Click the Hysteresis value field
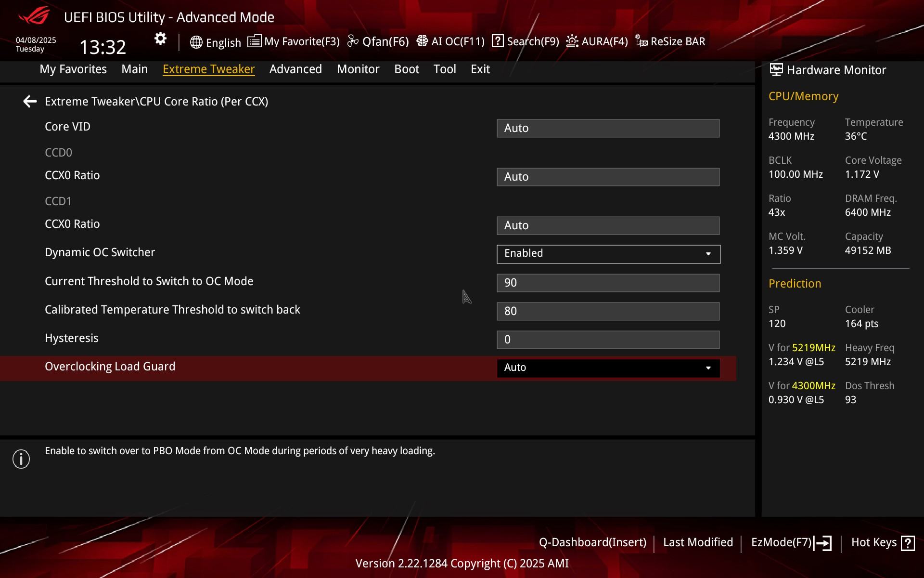 pos(608,340)
